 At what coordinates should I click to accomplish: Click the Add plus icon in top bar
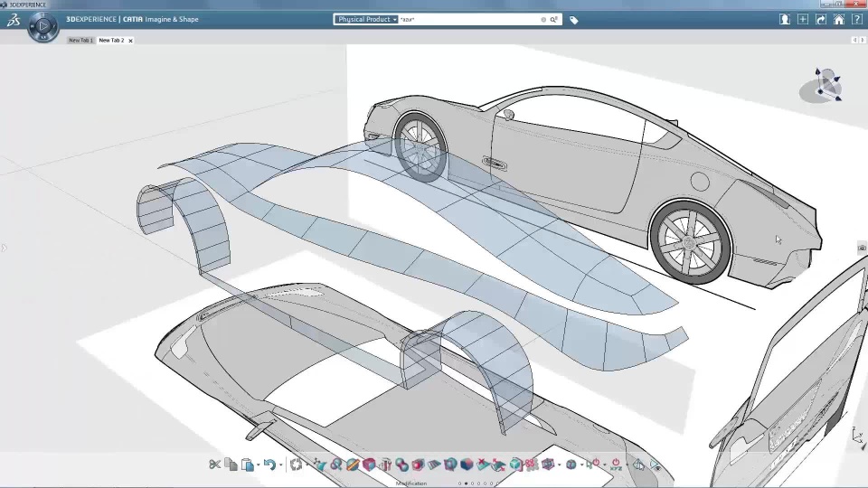pyautogui.click(x=803, y=19)
